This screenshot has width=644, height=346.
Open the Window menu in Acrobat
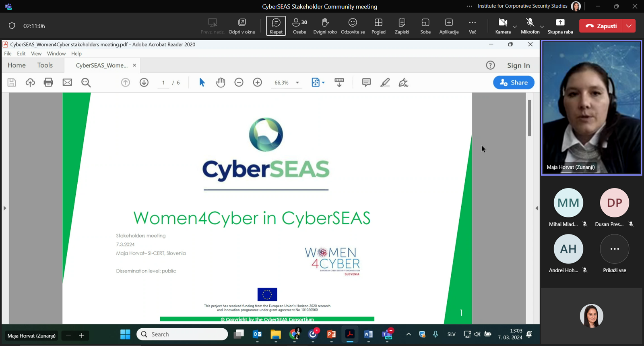click(56, 54)
